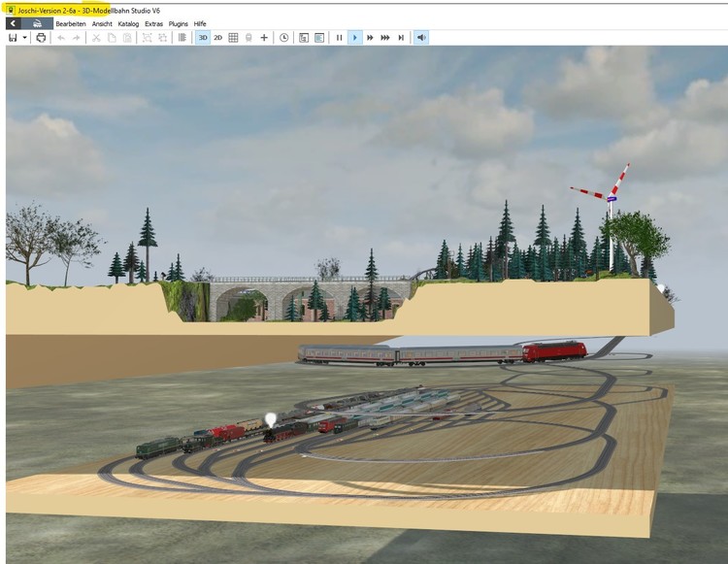Click the Save icon in toolbar
This screenshot has width=728, height=564.
click(13, 38)
